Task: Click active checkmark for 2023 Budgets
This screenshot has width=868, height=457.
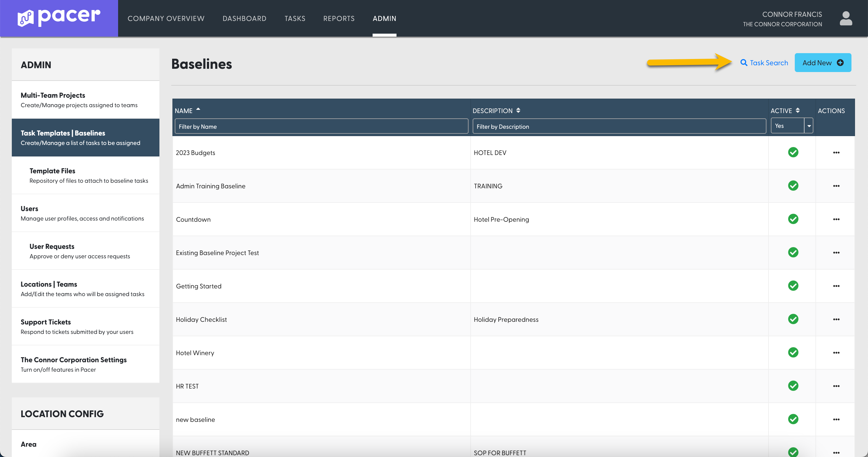Action: [x=793, y=152]
